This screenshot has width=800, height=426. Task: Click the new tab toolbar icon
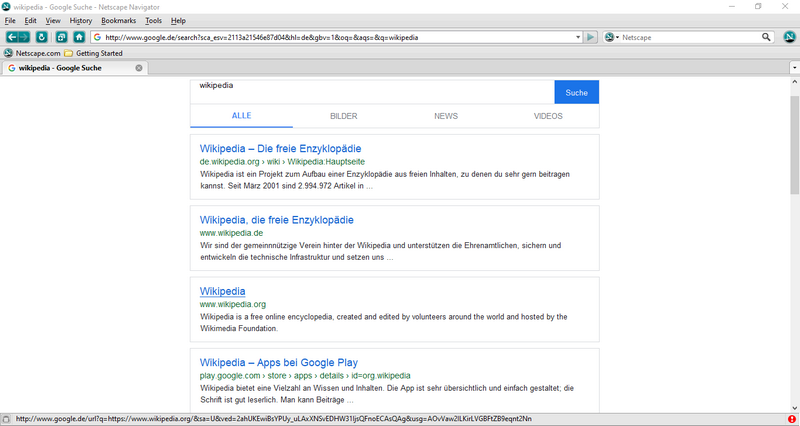(61, 37)
